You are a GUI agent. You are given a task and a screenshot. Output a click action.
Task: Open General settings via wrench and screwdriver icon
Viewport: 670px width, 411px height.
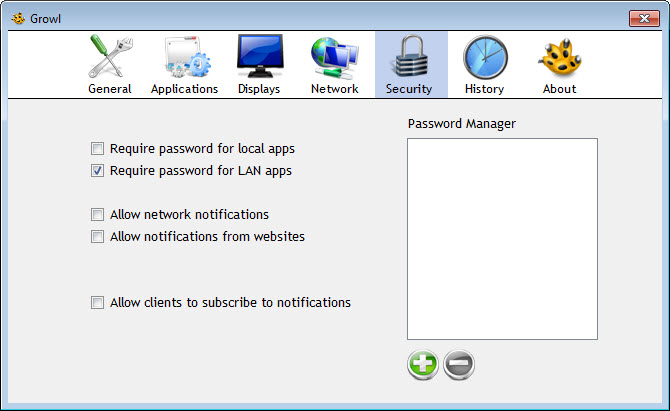pos(110,57)
